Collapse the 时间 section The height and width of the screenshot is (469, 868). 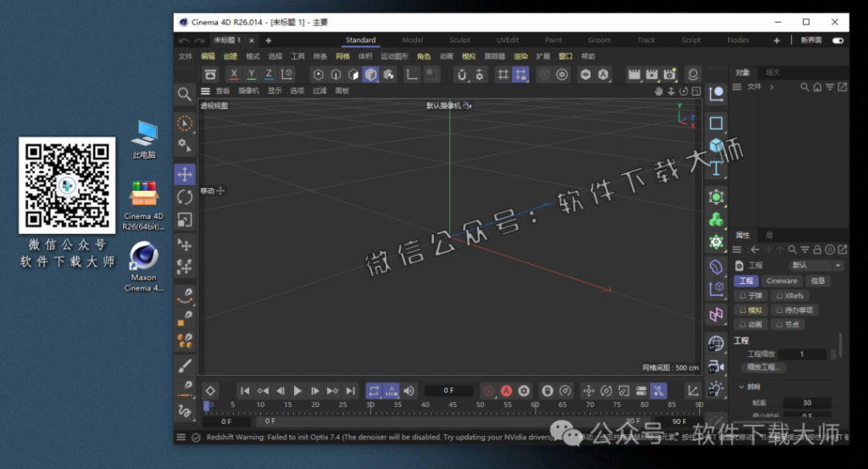[742, 387]
